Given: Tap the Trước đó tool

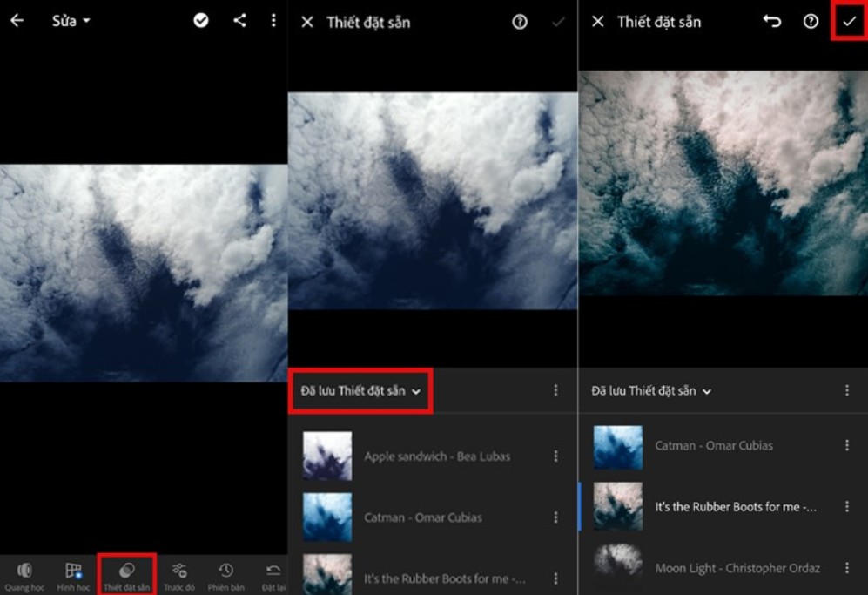Looking at the screenshot, I should pos(178,576).
